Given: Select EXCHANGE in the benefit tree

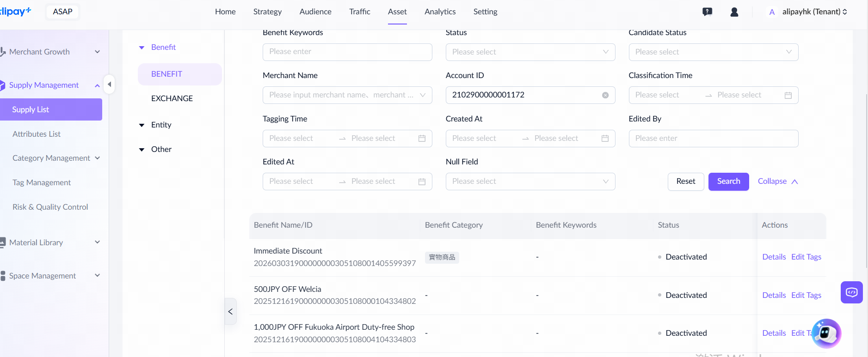Looking at the screenshot, I should point(172,98).
